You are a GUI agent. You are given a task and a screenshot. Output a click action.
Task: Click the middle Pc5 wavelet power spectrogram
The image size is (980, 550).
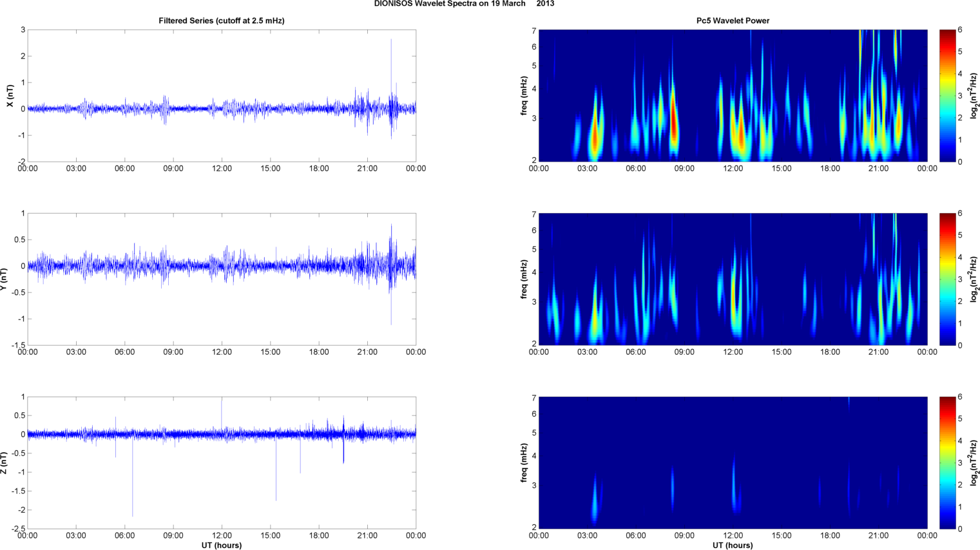[x=733, y=279]
